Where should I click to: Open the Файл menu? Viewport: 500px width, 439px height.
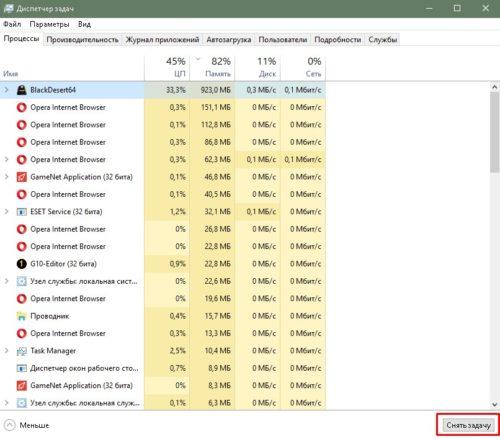coord(12,24)
